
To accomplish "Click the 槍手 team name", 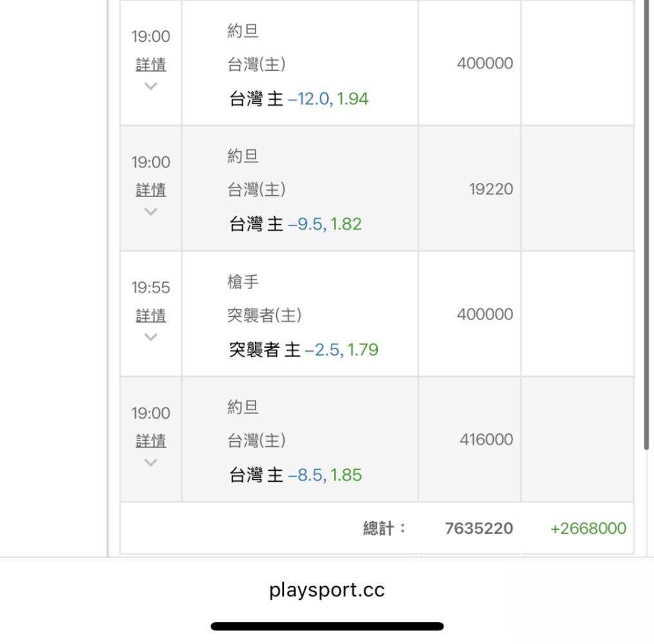I will click(x=243, y=282).
